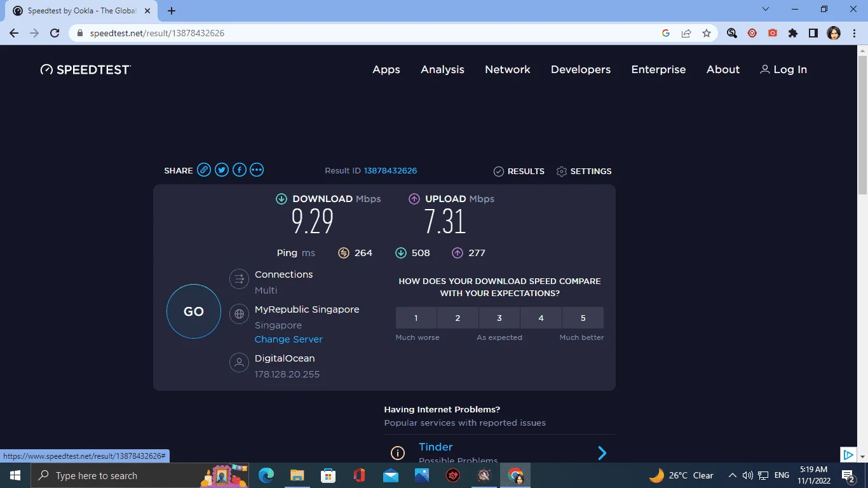Share result on Facebook icon
868x488 pixels.
(239, 170)
